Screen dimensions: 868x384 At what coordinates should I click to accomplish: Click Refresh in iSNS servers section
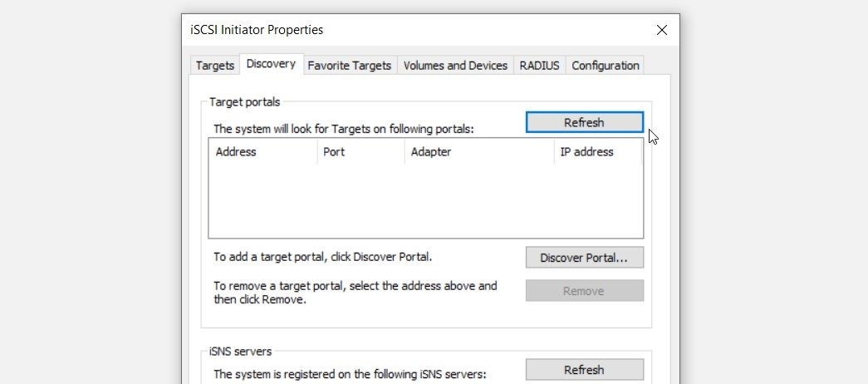[x=584, y=370]
